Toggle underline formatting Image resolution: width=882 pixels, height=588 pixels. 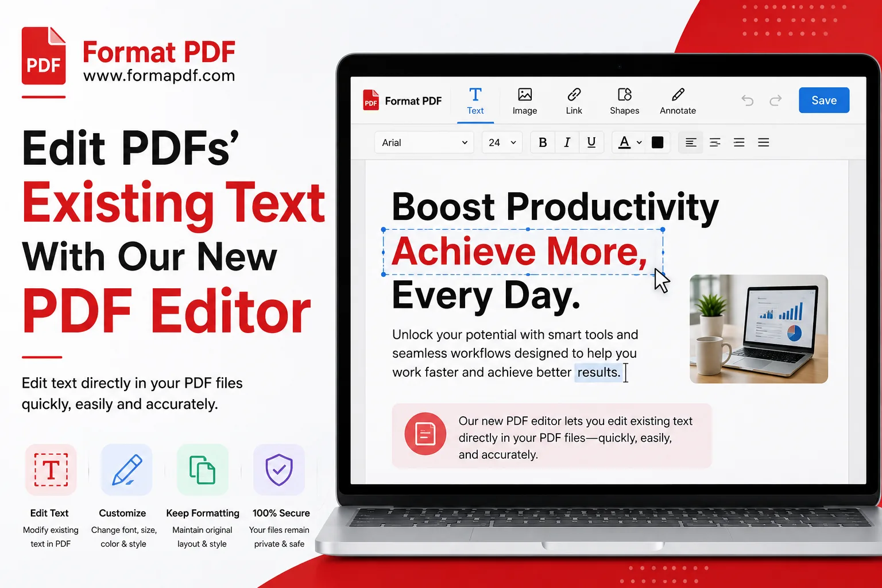pyautogui.click(x=591, y=142)
